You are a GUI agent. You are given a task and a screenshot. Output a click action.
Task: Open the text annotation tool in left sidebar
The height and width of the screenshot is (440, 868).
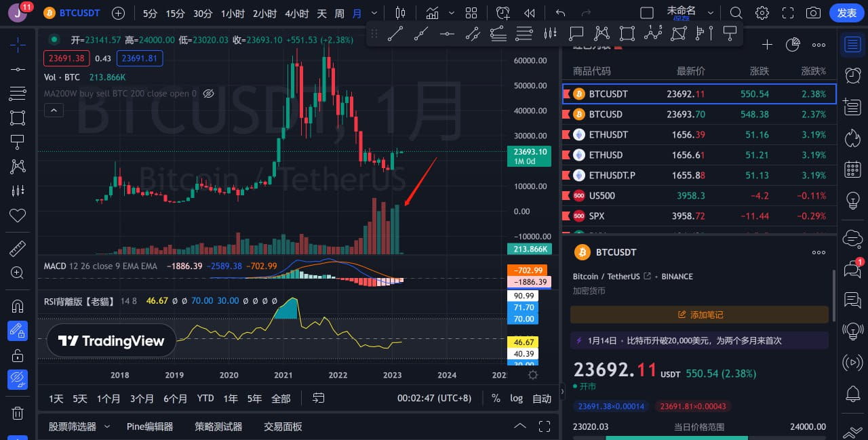click(x=18, y=142)
